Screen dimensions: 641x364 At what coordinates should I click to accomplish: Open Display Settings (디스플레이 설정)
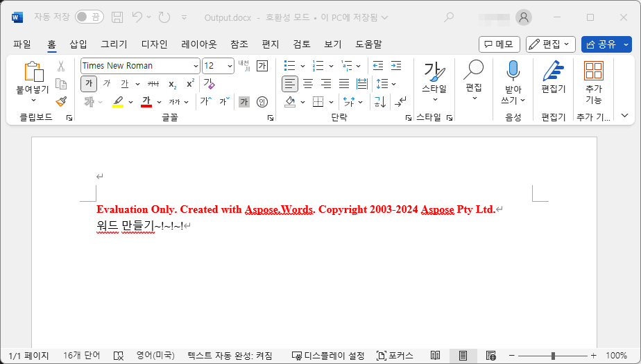coord(328,356)
